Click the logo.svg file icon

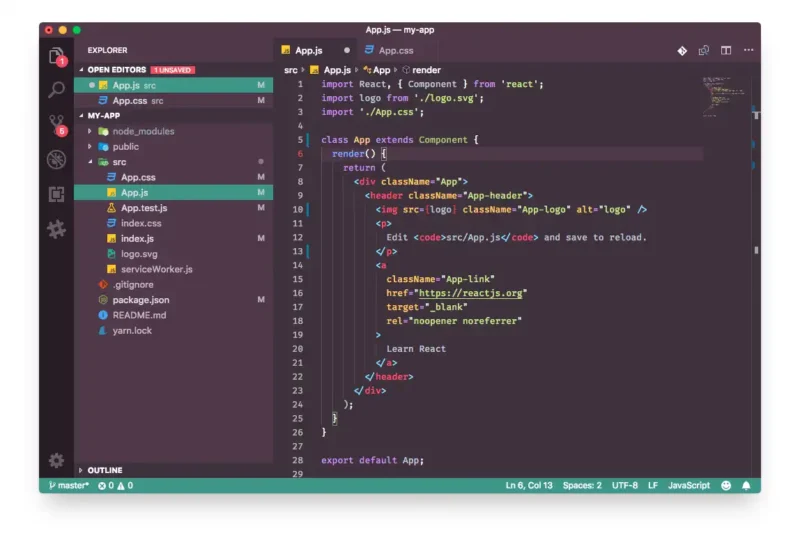click(x=111, y=254)
